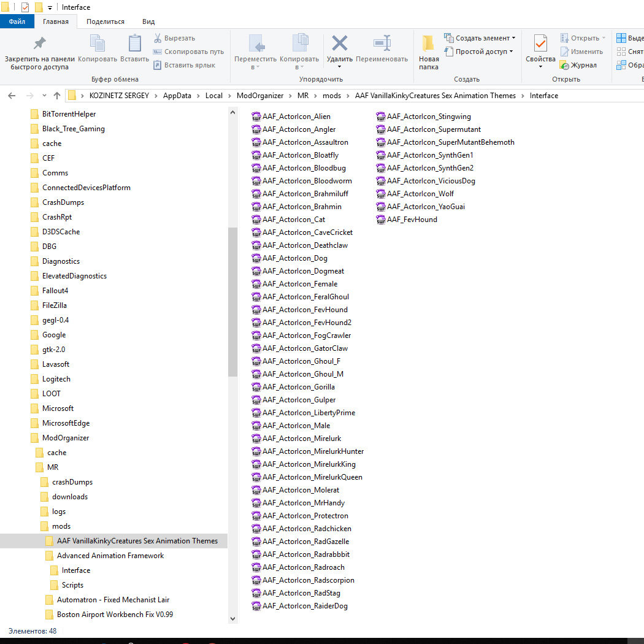Click the navigation pane scrollbar thumb
Screen dimensions: 644x644
tap(233, 302)
